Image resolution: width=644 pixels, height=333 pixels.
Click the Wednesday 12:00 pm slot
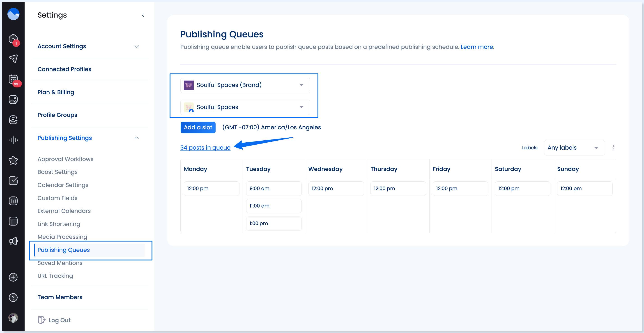pos(336,188)
